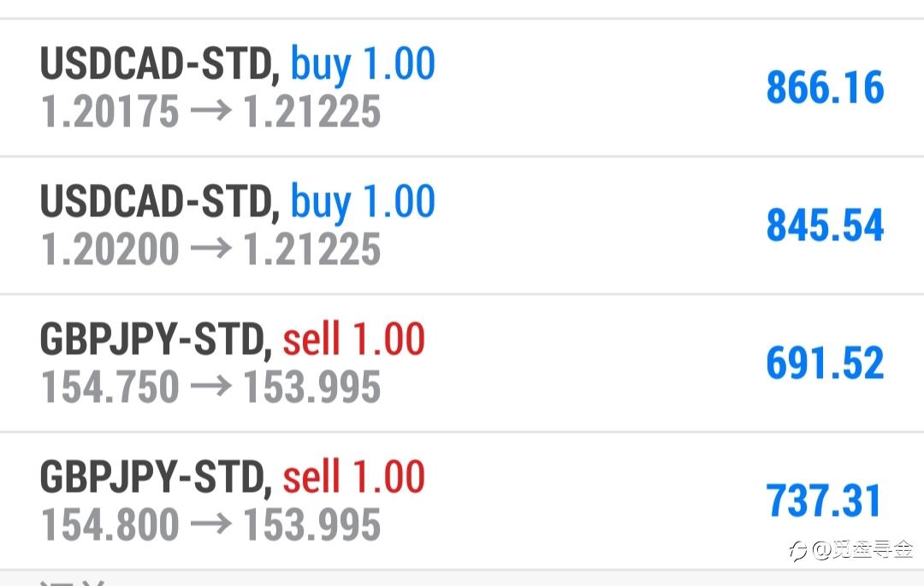This screenshot has height=586, width=924.
Task: Click the arrow between 154.800 and 153.995
Action: 211,524
